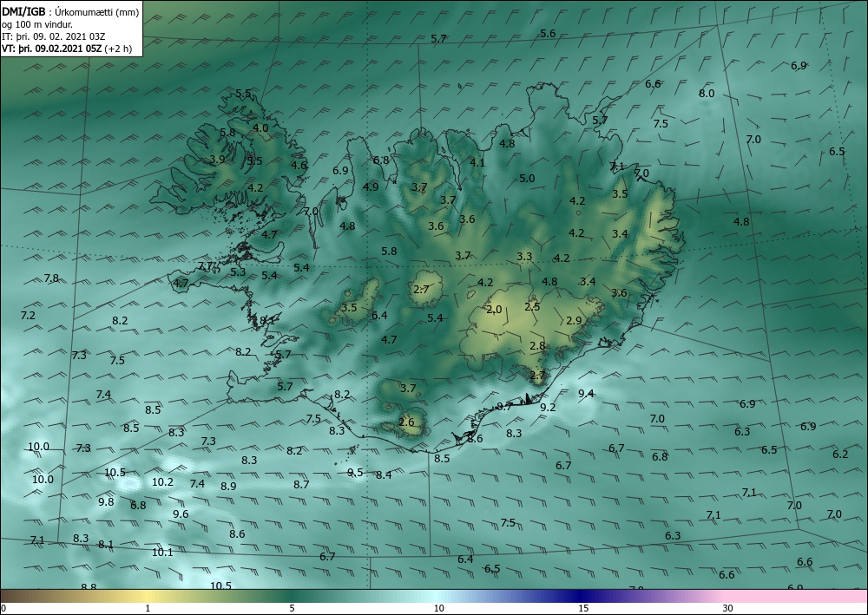Image resolution: width=868 pixels, height=615 pixels.
Task: Click the colorbar tick label '10'
Action: click(x=438, y=608)
